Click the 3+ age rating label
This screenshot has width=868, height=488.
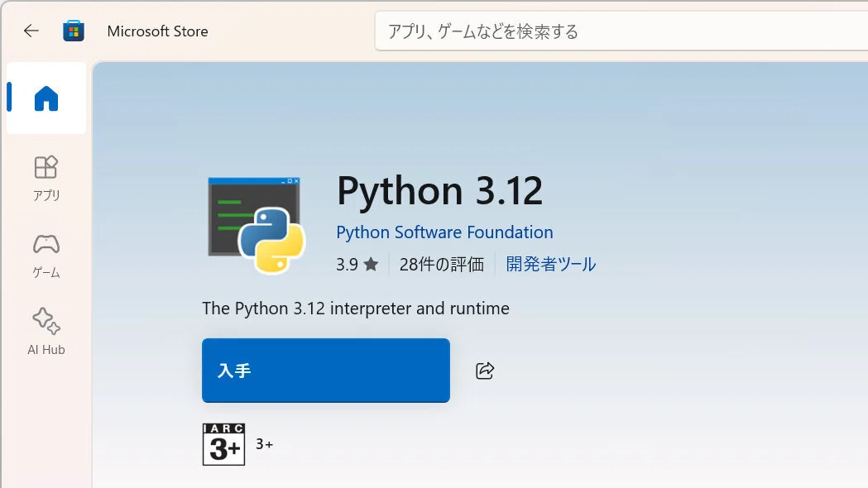pos(265,444)
